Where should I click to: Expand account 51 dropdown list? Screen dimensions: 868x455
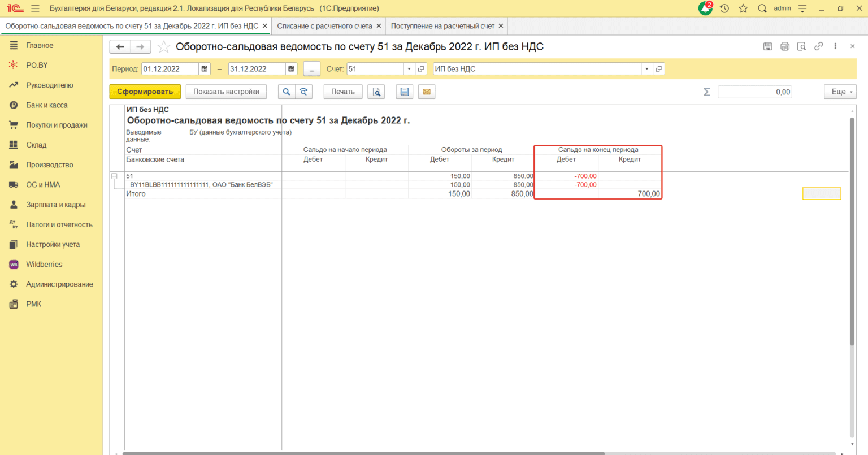tap(409, 69)
